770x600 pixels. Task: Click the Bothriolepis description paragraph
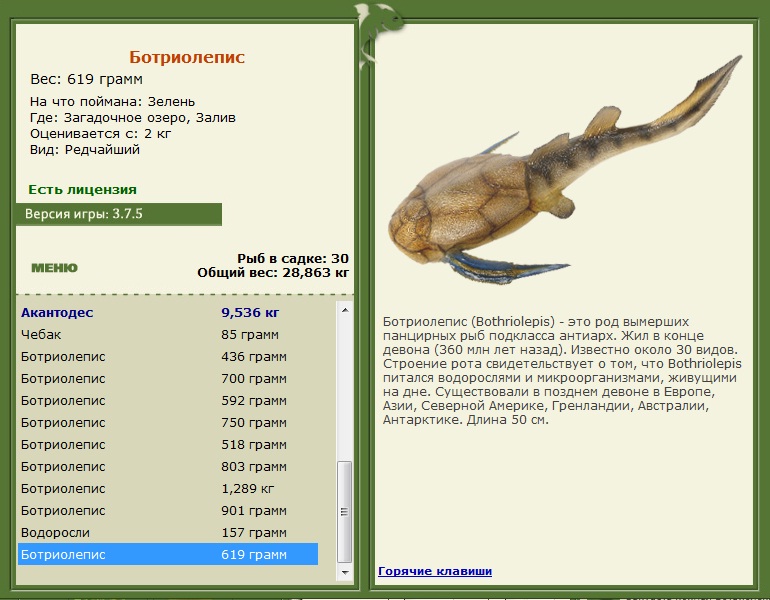[562, 371]
